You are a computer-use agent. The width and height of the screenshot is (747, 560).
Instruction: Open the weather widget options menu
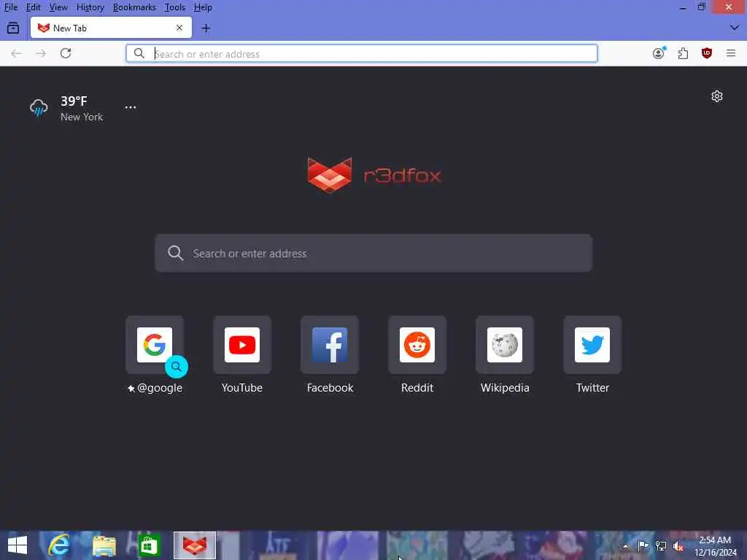coord(131,108)
